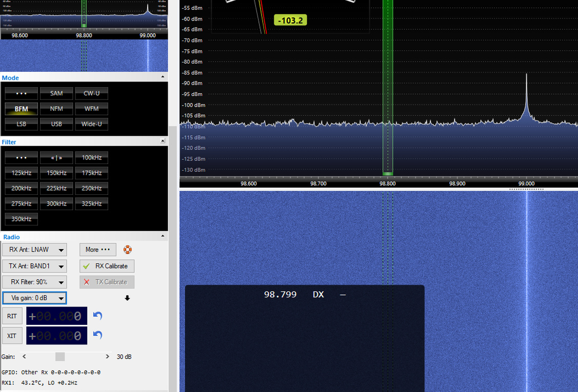This screenshot has width=578, height=392.
Task: Open the RX Ant LNAW dropdown
Action: (x=35, y=250)
